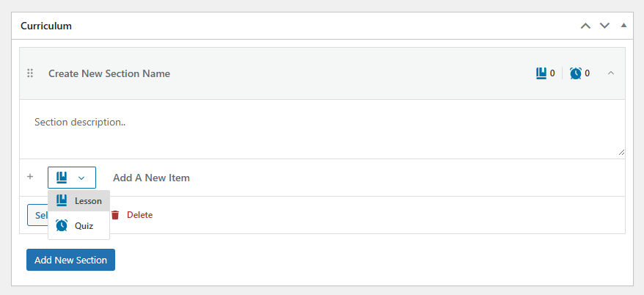Image resolution: width=644 pixels, height=295 pixels.
Task: Move the Curriculum panel up with the up arrow
Action: [x=585, y=26]
